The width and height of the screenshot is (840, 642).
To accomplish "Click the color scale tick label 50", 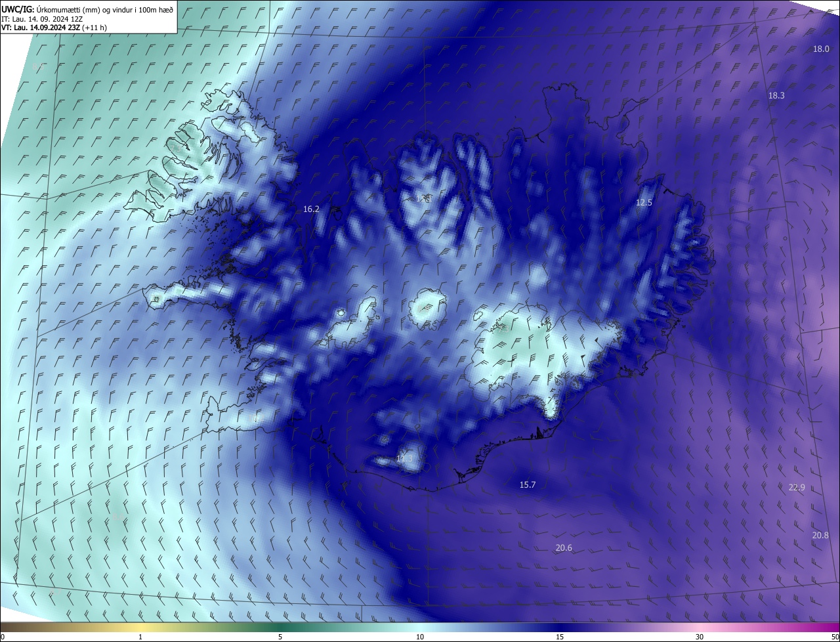I will 835,637.
